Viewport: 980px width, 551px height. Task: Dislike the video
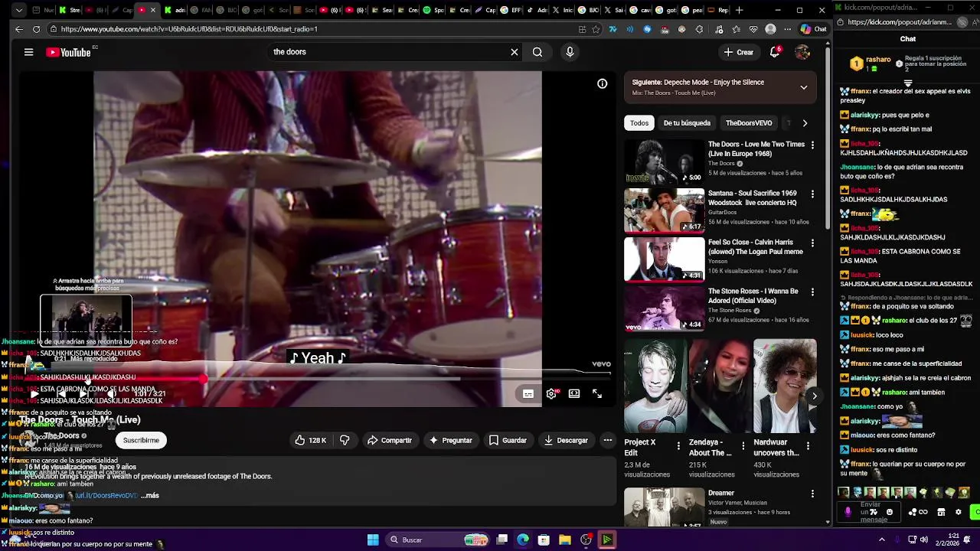345,440
